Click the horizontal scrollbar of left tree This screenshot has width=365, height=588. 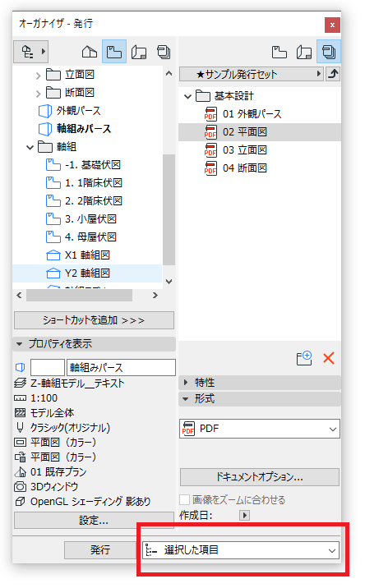pos(79,296)
